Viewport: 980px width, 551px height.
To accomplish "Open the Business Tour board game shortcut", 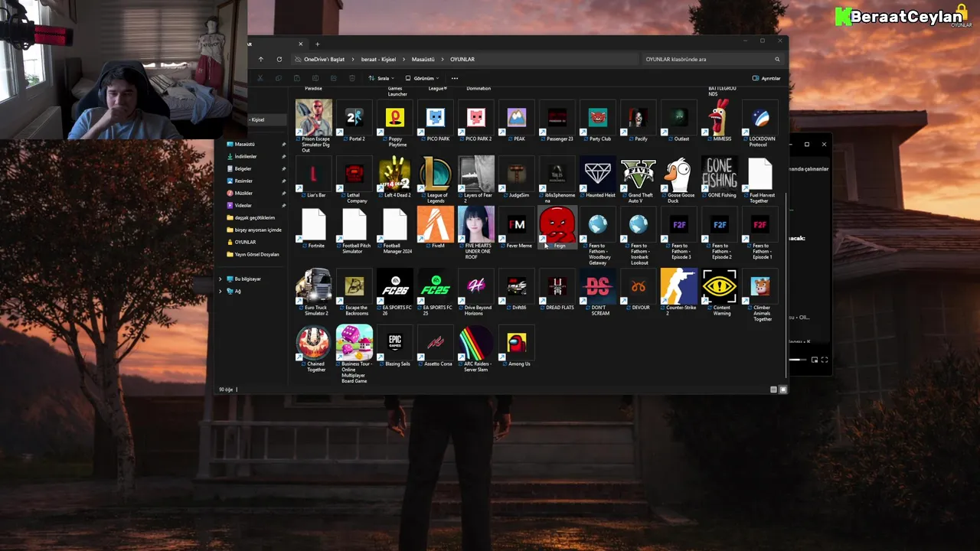I will (354, 354).
